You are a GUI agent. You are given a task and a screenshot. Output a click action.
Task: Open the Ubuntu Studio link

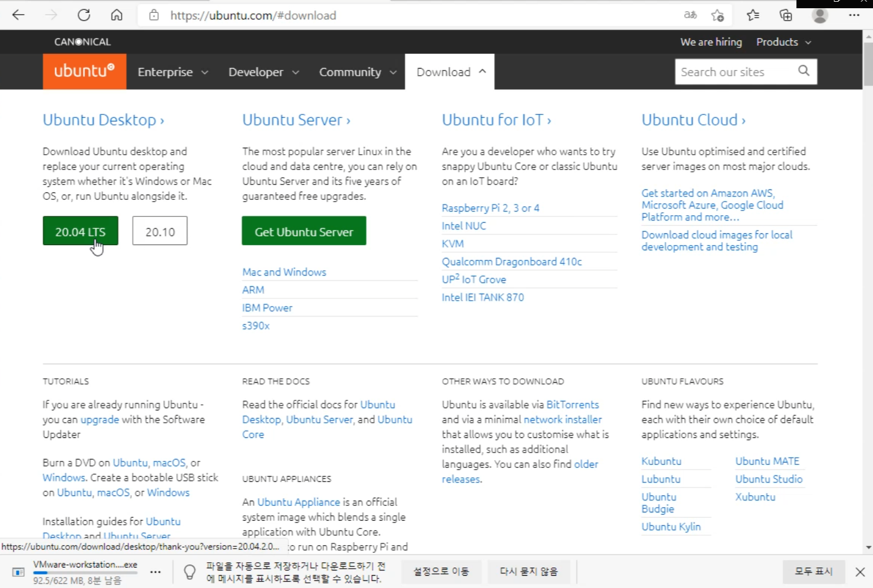coord(769,479)
